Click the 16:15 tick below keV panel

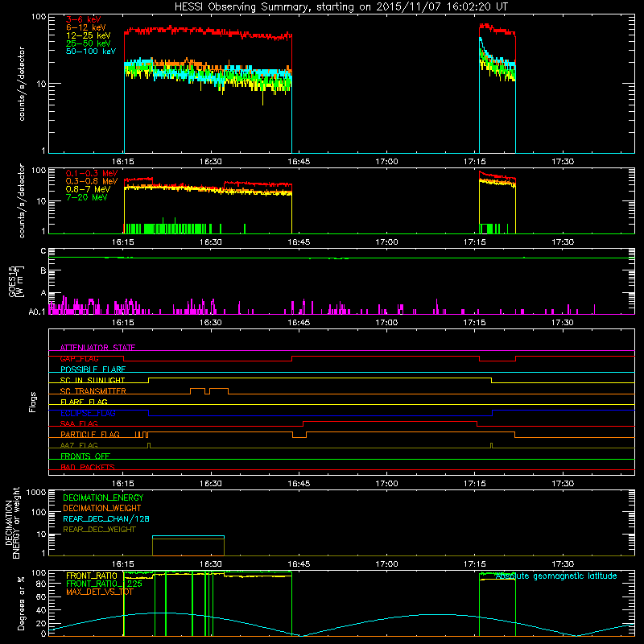[123, 162]
